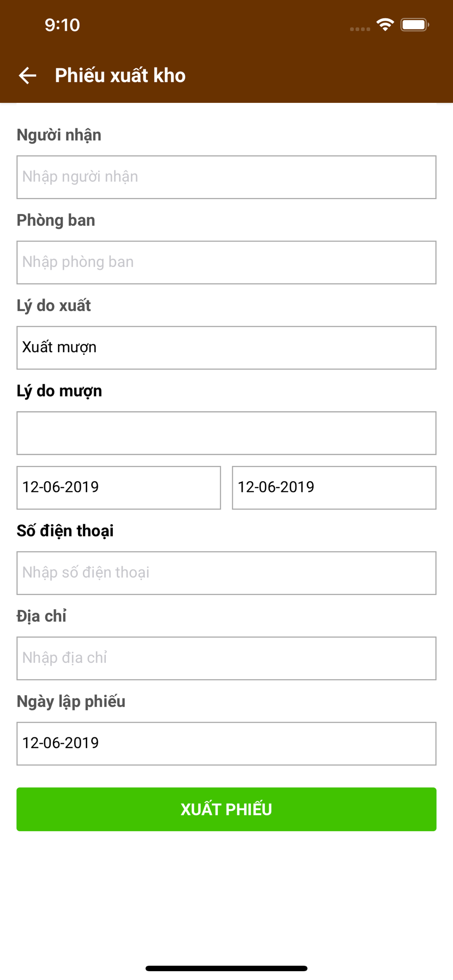
Task: Open the borrow start date picker
Action: 119,488
